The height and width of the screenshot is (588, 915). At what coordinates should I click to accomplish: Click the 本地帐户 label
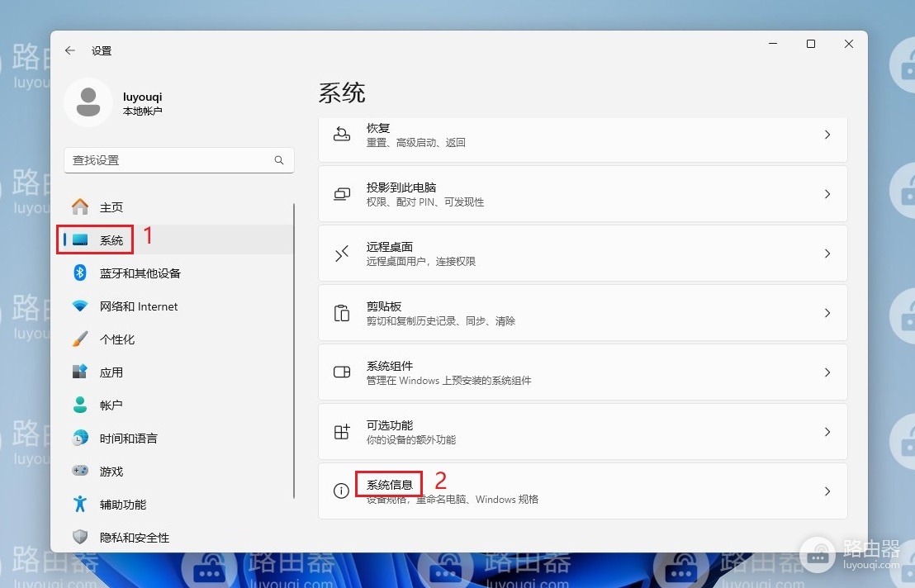point(142,111)
